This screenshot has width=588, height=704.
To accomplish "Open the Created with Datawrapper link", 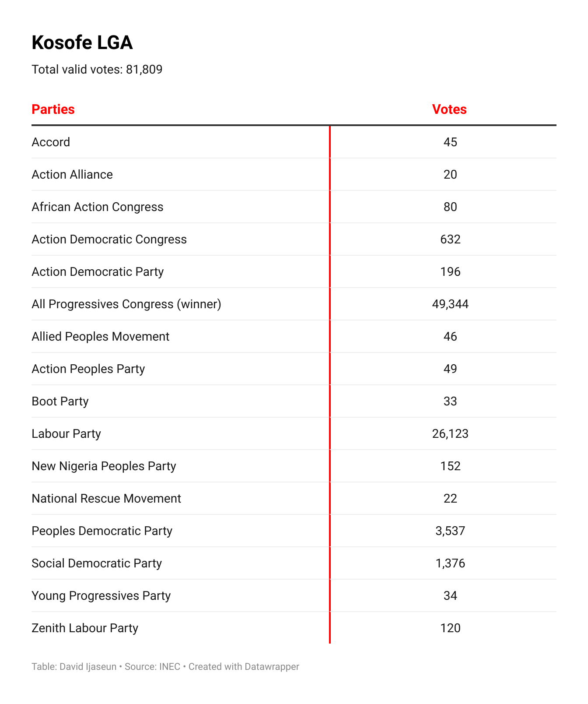I will (244, 666).
